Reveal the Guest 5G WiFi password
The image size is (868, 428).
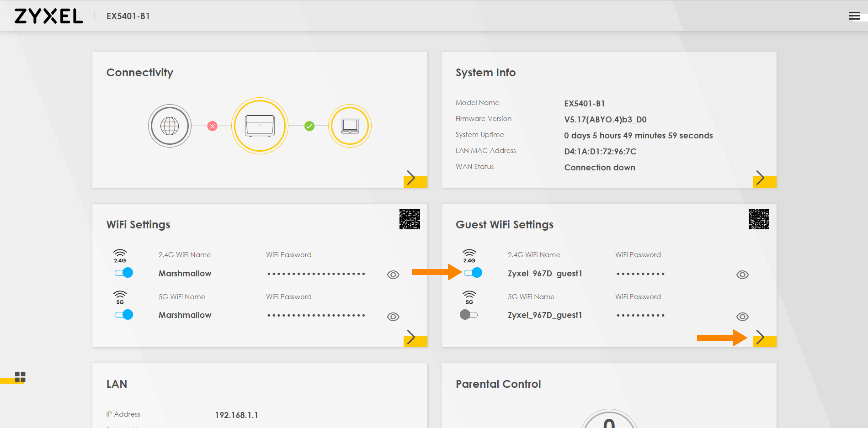742,317
